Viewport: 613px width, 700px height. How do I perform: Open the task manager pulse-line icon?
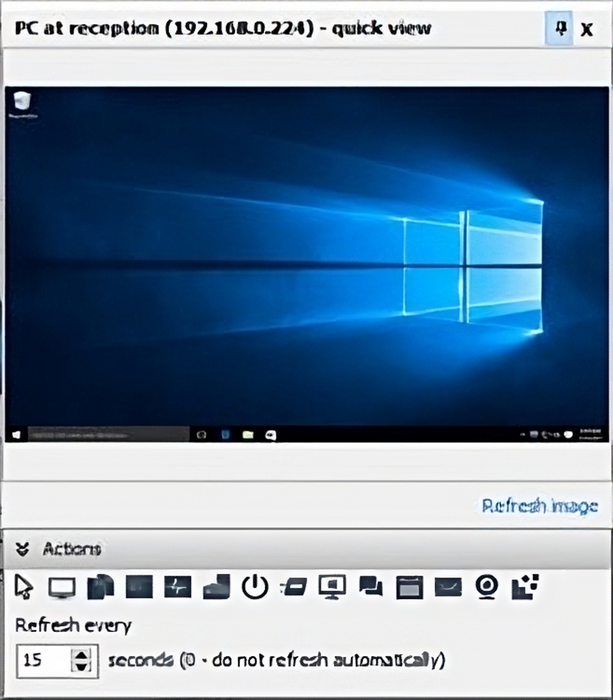coord(178,586)
